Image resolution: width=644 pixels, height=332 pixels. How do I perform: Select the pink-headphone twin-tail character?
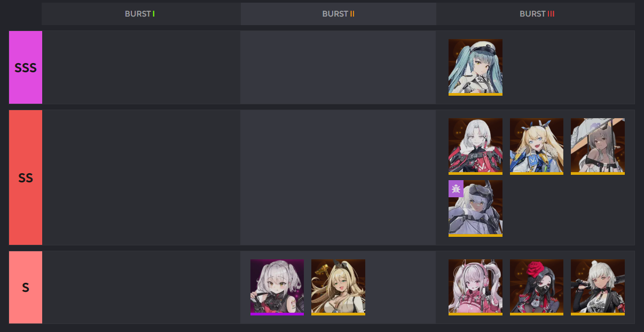click(475, 288)
